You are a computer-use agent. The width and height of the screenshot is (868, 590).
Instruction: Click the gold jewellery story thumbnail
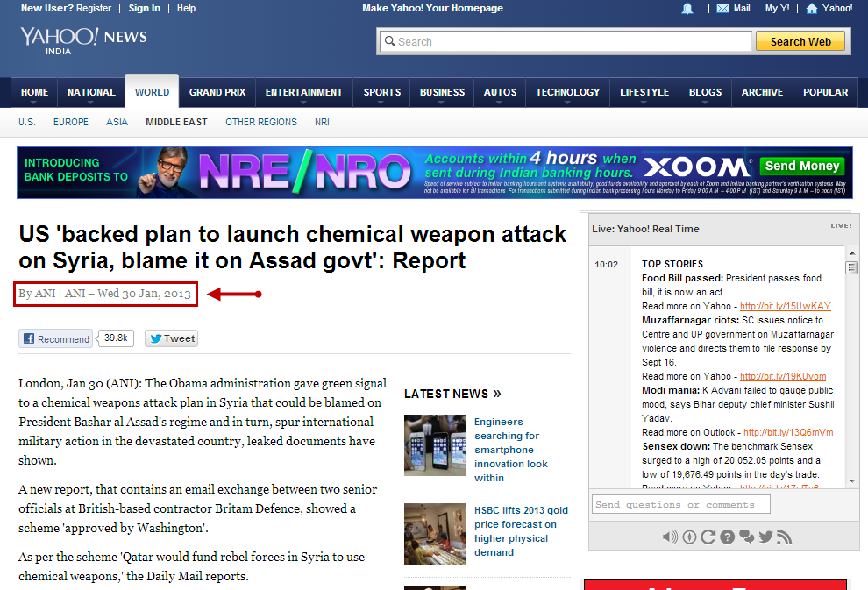435,534
